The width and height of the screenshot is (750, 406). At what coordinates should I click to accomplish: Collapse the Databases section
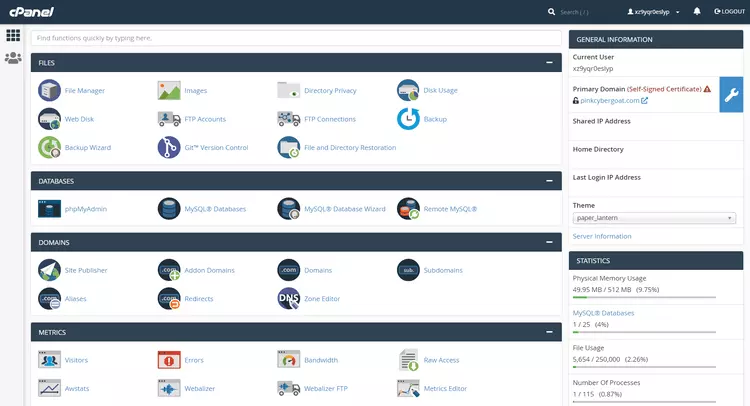tap(549, 181)
